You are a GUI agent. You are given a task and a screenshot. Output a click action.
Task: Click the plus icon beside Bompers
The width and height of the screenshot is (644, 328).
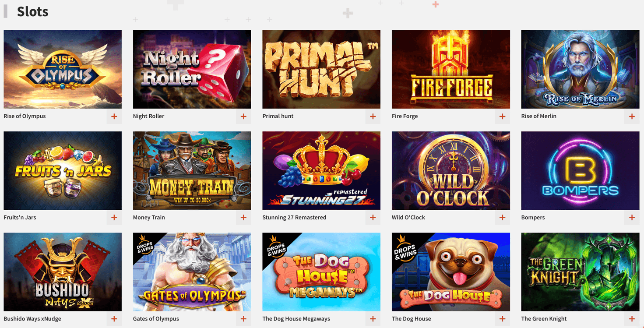pos(632,218)
